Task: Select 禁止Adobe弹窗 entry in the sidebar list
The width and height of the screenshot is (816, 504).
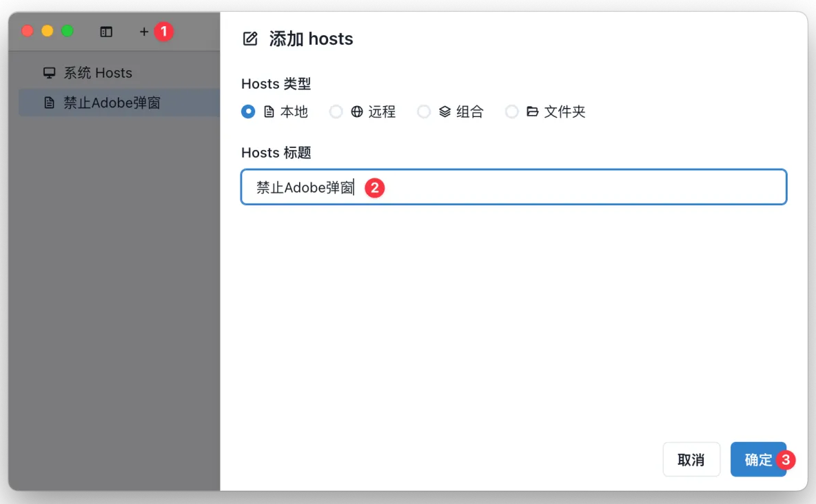Action: click(x=112, y=103)
